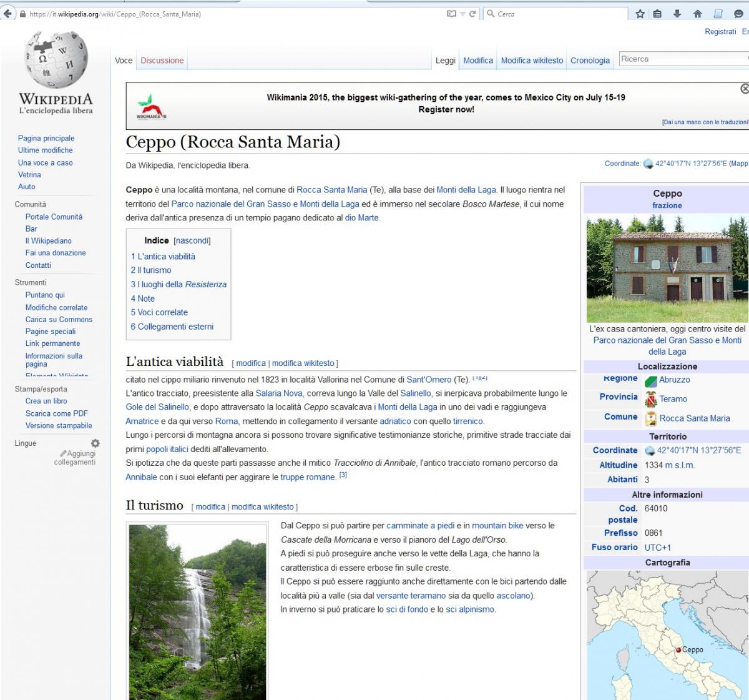Image resolution: width=749 pixels, height=700 pixels.
Task: Click Scarica come PDF link
Action: (57, 413)
